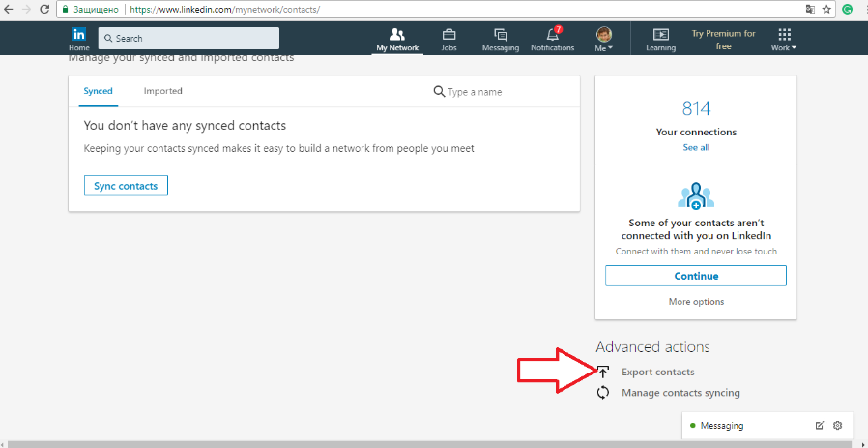
Task: Reload the page in browser
Action: (43, 10)
